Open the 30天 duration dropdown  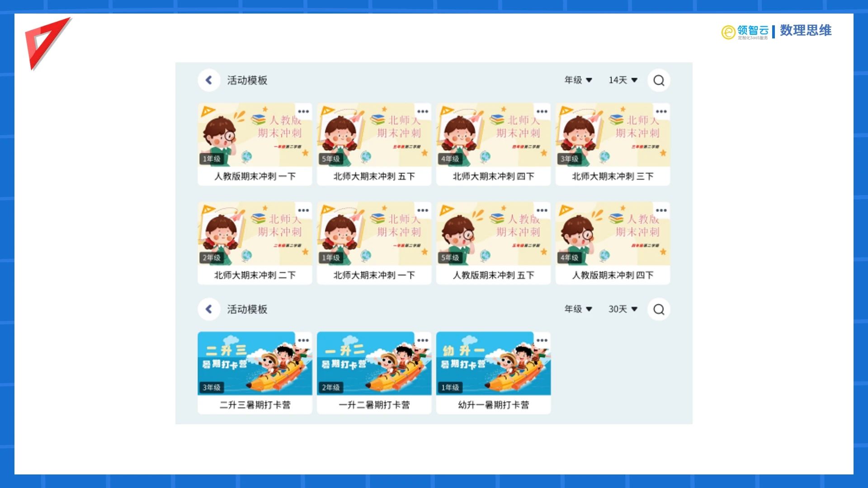pyautogui.click(x=623, y=309)
